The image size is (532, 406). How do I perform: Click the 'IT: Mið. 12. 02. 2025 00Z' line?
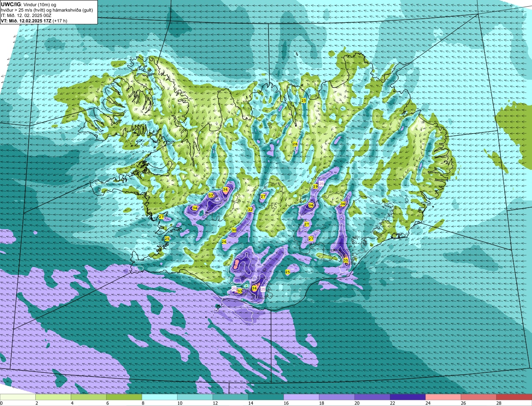tap(27, 15)
